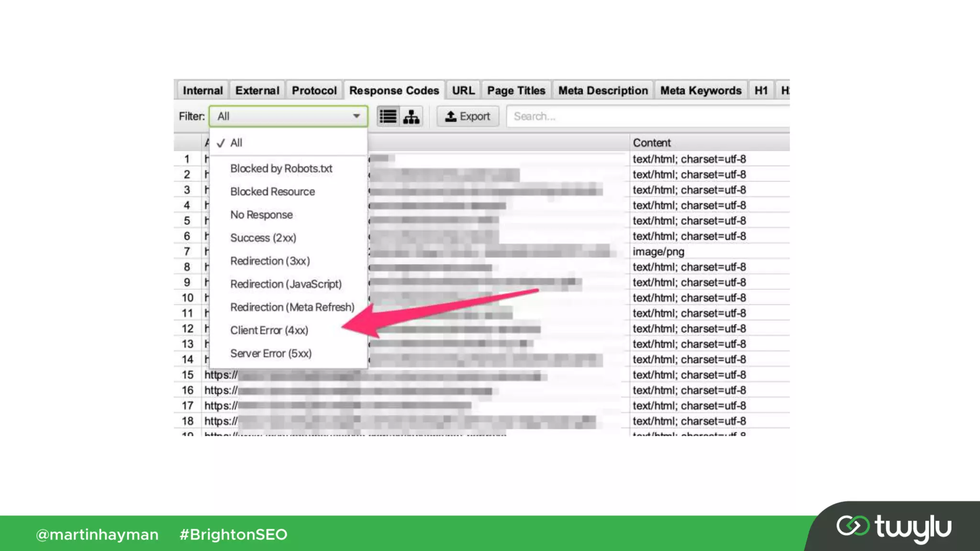Screen dimensions: 980x551
Task: Switch to list view icon
Action: (388, 116)
